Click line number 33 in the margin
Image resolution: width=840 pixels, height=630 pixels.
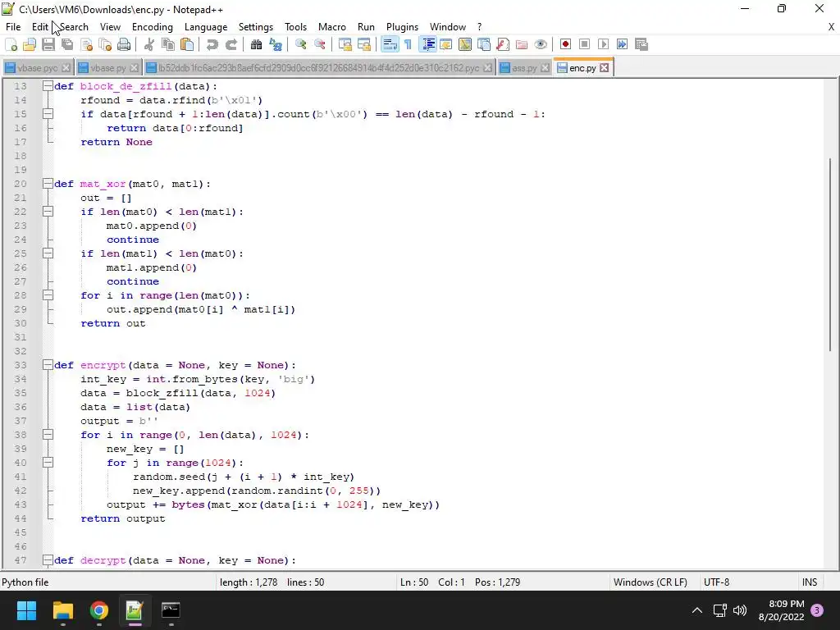[x=21, y=365]
